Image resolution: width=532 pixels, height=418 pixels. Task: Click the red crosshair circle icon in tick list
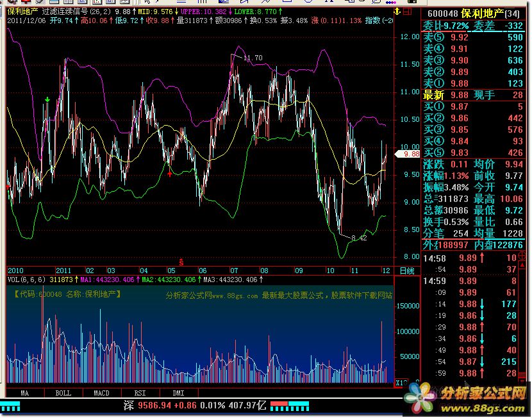tap(522, 257)
